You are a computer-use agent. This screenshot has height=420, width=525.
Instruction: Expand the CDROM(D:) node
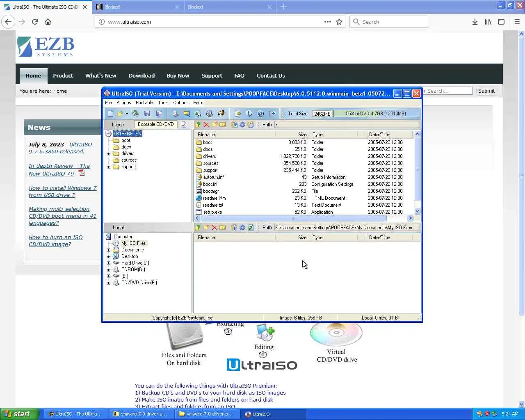click(x=109, y=269)
